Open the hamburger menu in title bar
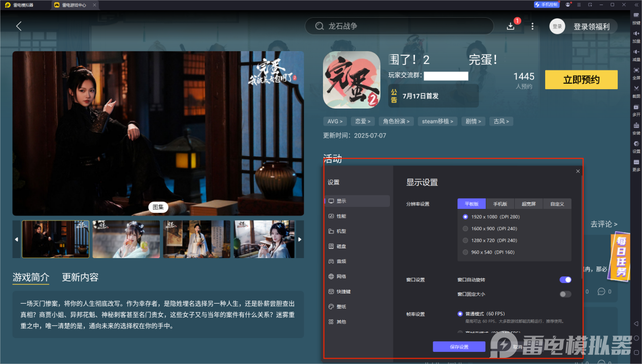This screenshot has width=642, height=364. [x=579, y=5]
